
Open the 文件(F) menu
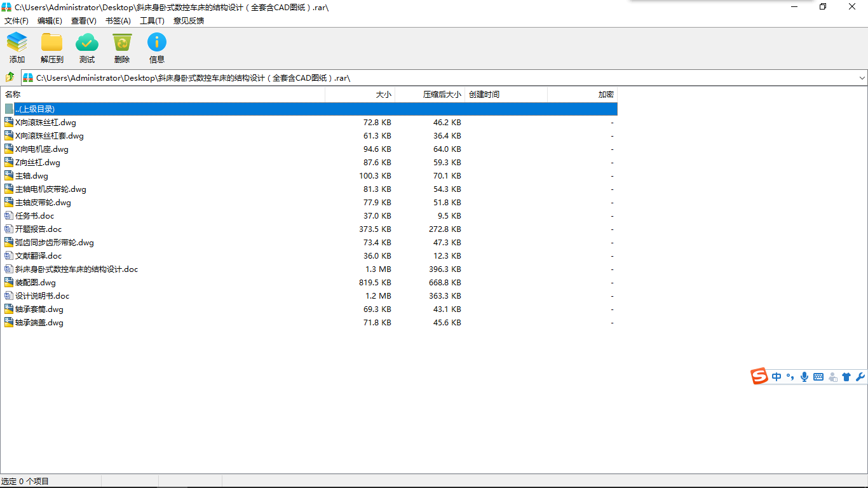point(17,20)
